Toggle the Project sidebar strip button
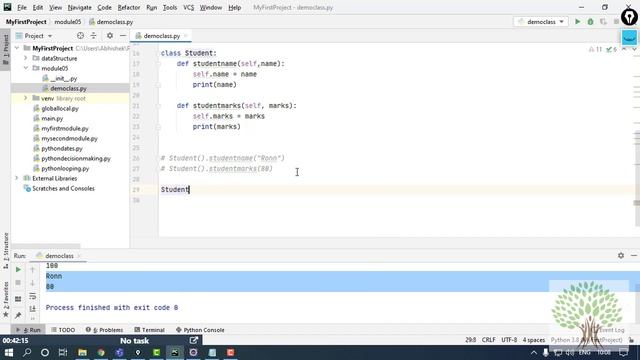640x360 pixels. click(5, 50)
